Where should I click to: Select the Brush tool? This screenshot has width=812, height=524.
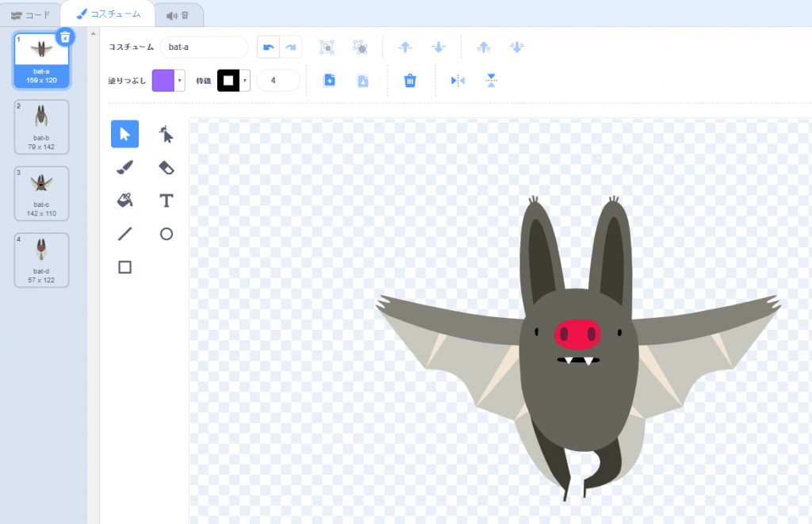124,167
